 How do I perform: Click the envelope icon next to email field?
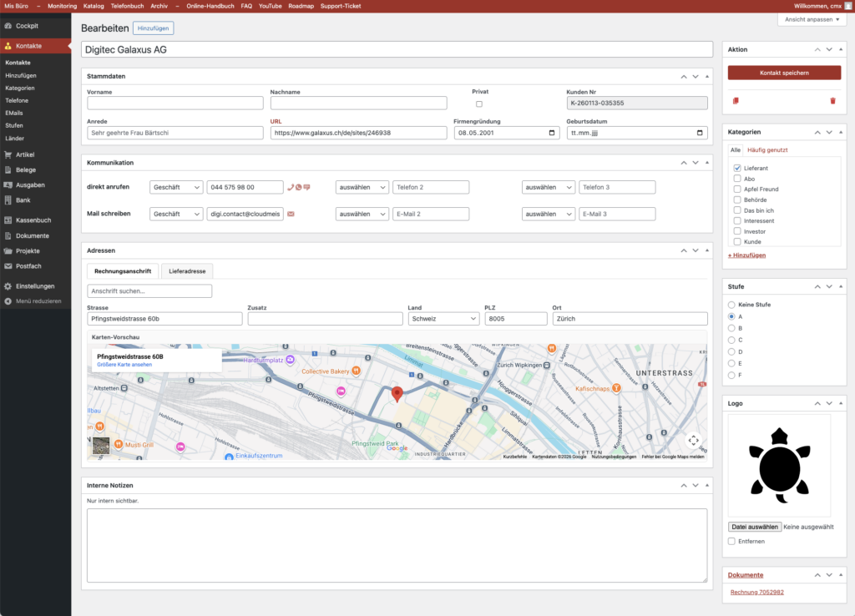click(291, 215)
